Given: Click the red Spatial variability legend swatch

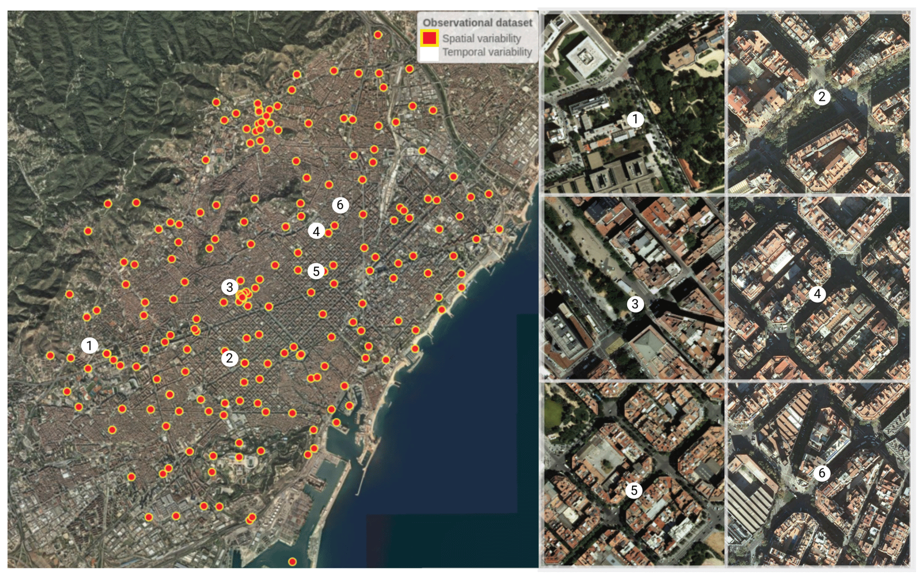Looking at the screenshot, I should (429, 38).
